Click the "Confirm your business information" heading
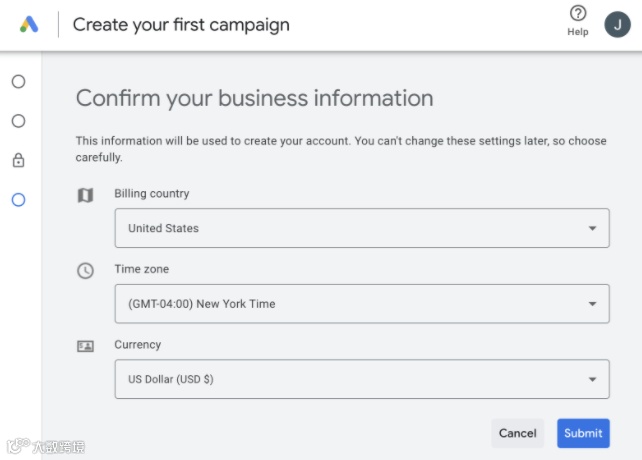642x460 pixels. click(x=255, y=98)
